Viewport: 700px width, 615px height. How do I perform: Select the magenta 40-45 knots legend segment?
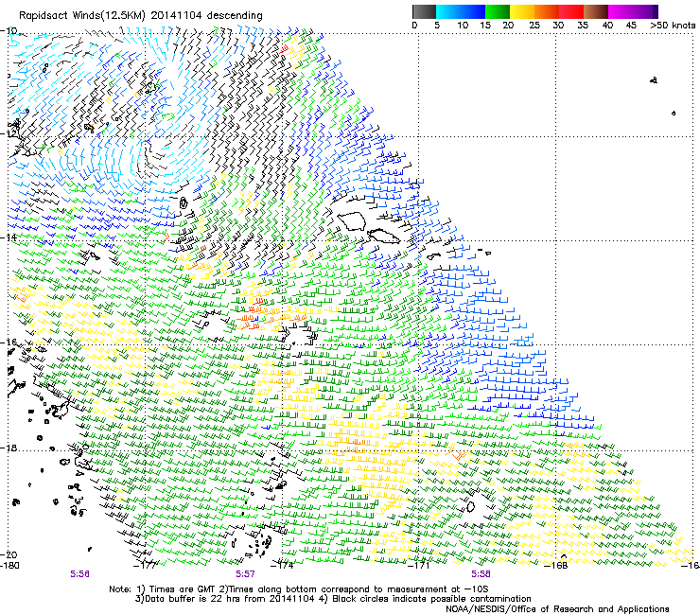point(621,11)
